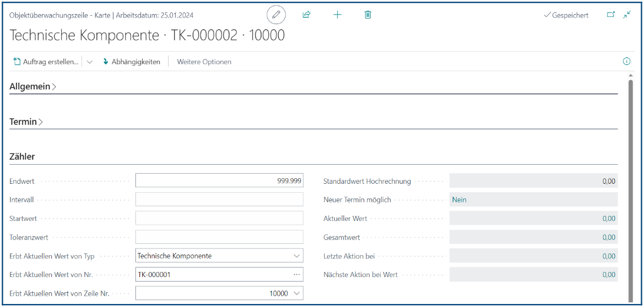Open page in new window icon
The height and width of the screenshot is (308, 644).
611,15
